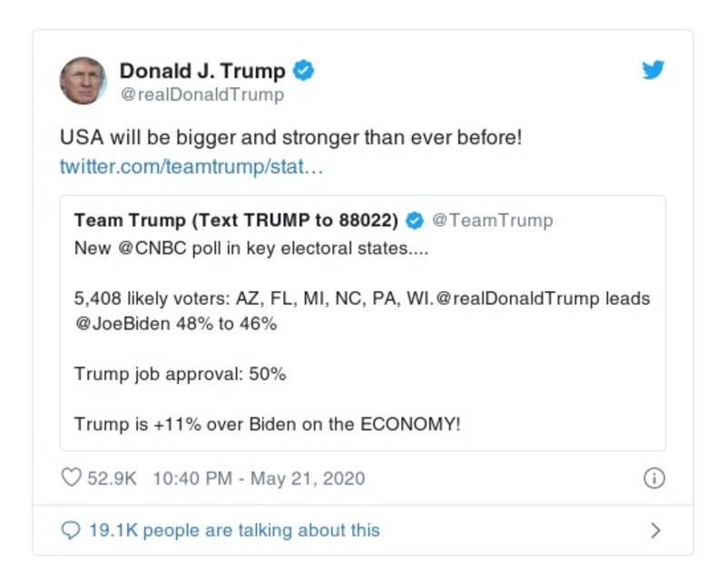The image size is (726, 588).
Task: Click the Donald J. Trump display name
Action: [x=207, y=67]
